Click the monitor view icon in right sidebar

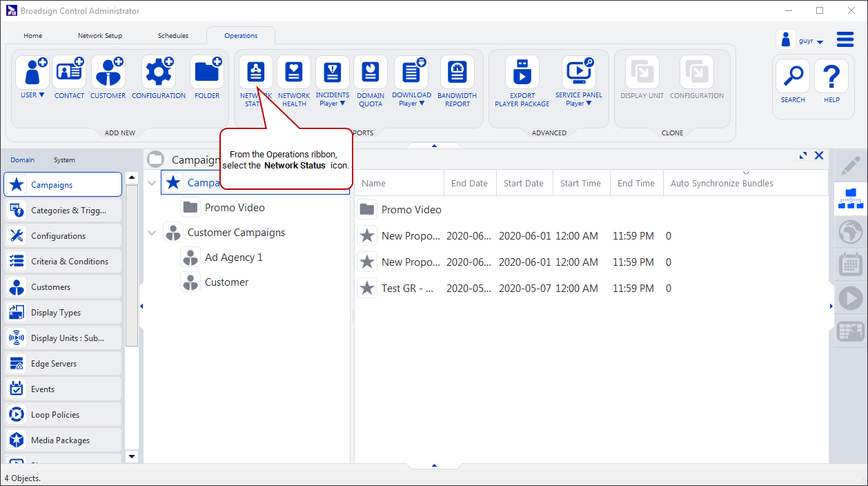pyautogui.click(x=851, y=331)
